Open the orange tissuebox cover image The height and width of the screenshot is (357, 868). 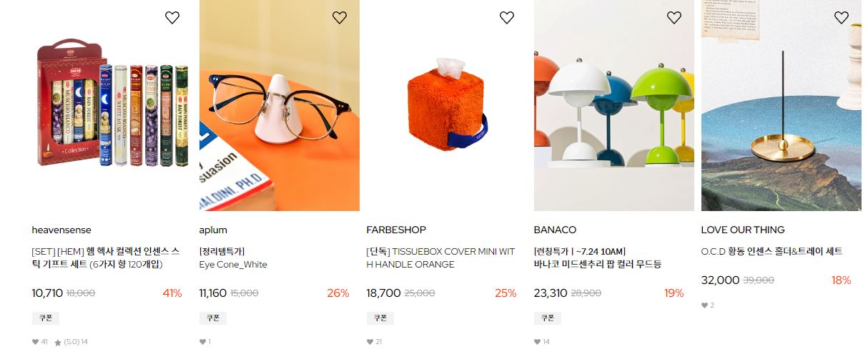point(447,105)
